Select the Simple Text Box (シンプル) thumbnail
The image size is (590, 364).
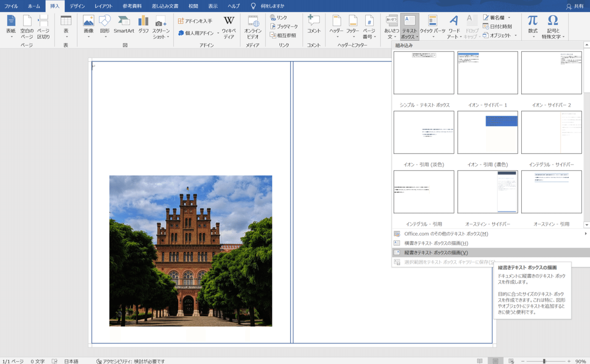tap(424, 73)
